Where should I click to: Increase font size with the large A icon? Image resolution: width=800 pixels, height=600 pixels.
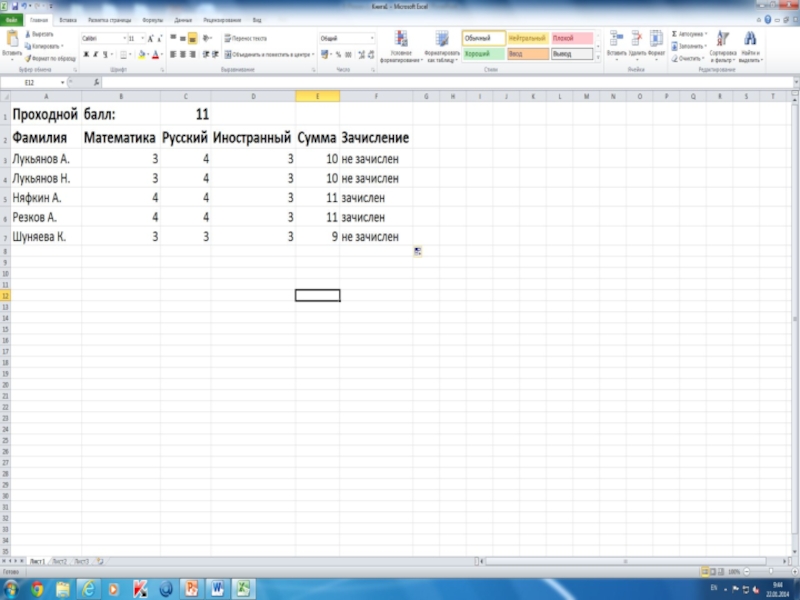pyautogui.click(x=151, y=39)
